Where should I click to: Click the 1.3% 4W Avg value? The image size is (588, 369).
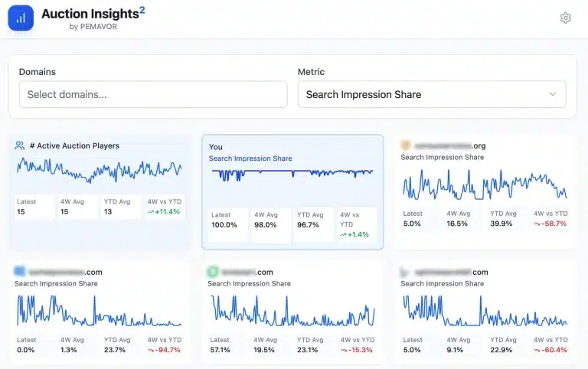click(69, 350)
